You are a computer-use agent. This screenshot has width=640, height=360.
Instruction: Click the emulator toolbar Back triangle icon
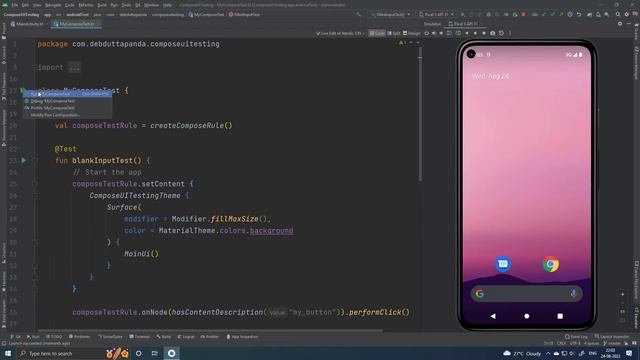point(467,33)
